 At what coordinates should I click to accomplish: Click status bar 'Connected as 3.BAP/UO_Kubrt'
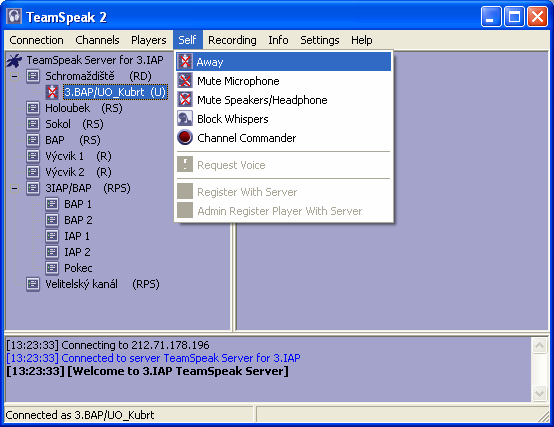(x=80, y=415)
